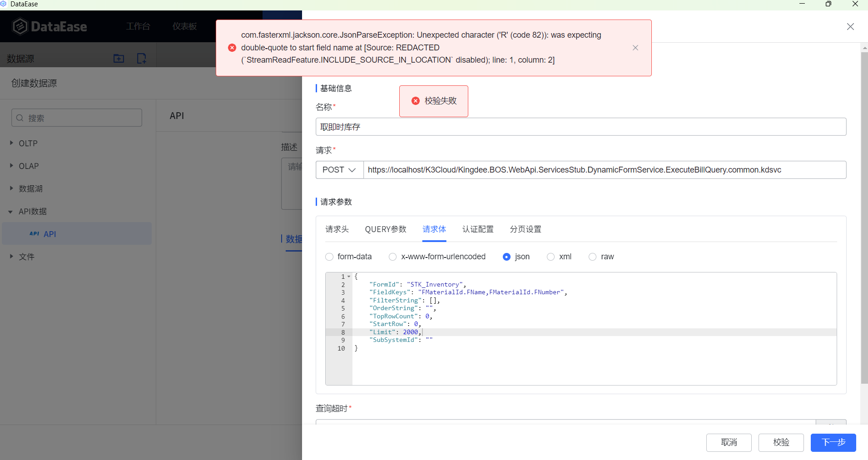Image resolution: width=868 pixels, height=460 pixels.
Task: Click the 校验 button
Action: pyautogui.click(x=781, y=442)
